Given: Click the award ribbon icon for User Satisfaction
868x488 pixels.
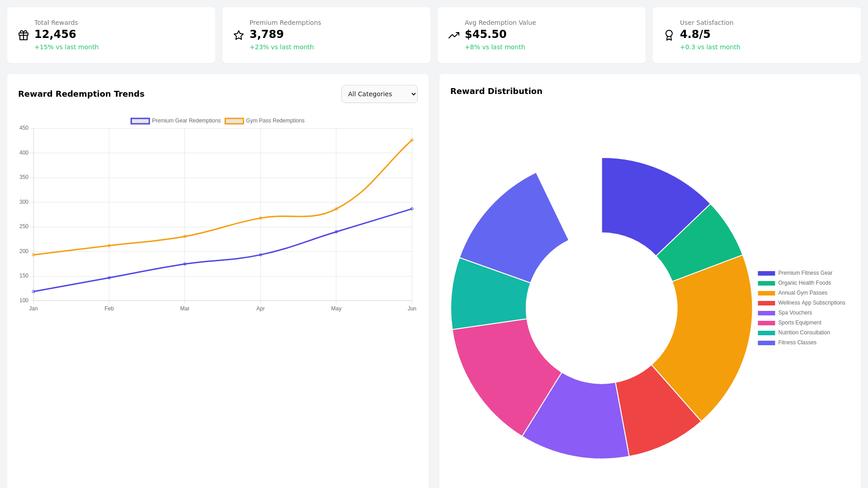Looking at the screenshot, I should (669, 35).
